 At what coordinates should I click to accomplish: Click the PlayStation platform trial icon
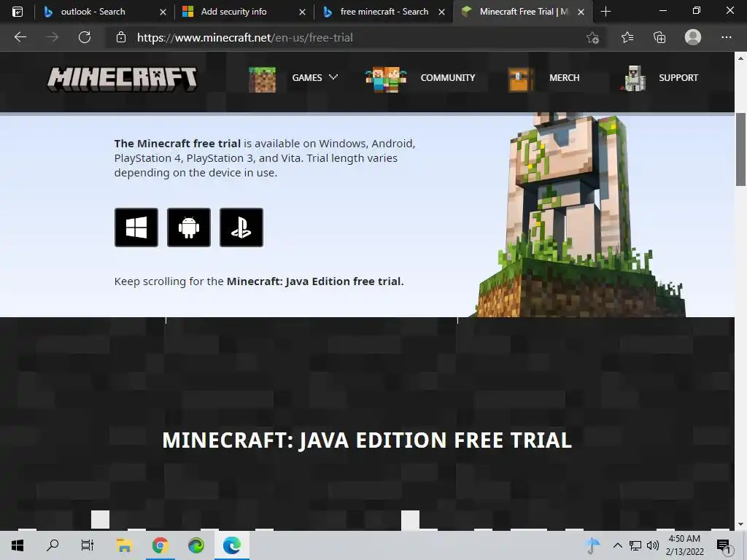(241, 227)
